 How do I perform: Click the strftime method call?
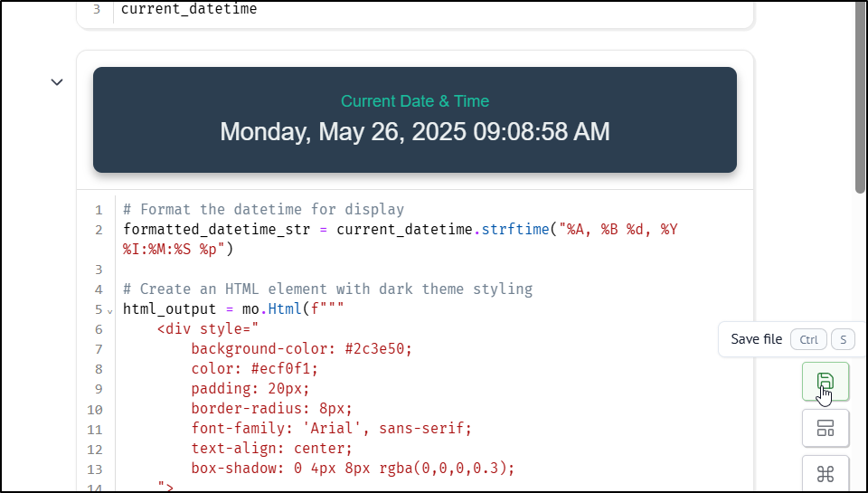point(514,230)
